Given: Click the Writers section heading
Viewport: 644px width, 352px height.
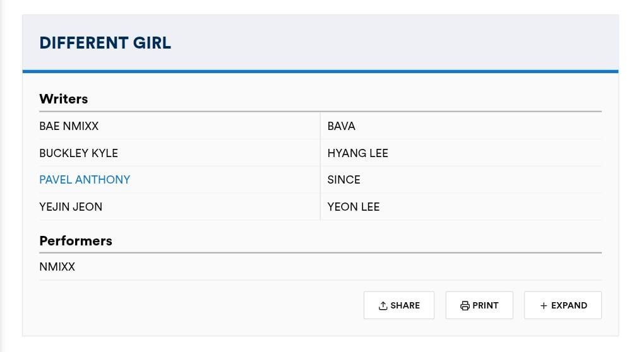Looking at the screenshot, I should point(63,99).
